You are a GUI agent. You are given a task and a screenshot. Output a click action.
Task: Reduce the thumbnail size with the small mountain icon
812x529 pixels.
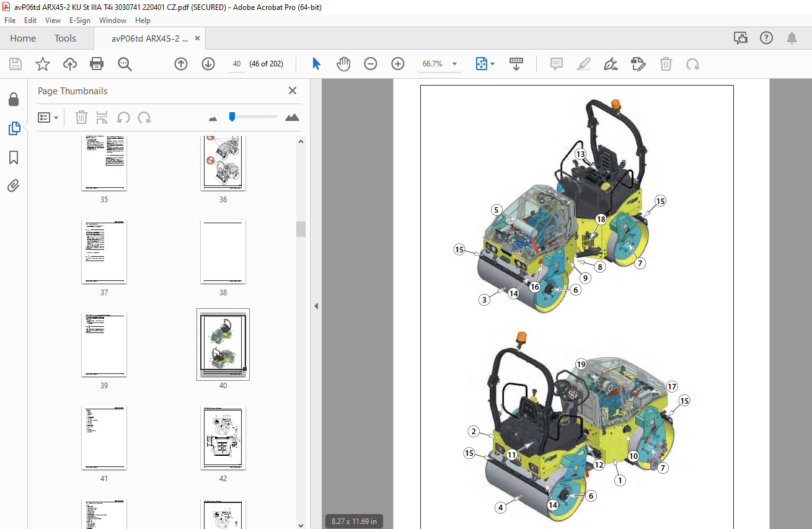coord(213,118)
